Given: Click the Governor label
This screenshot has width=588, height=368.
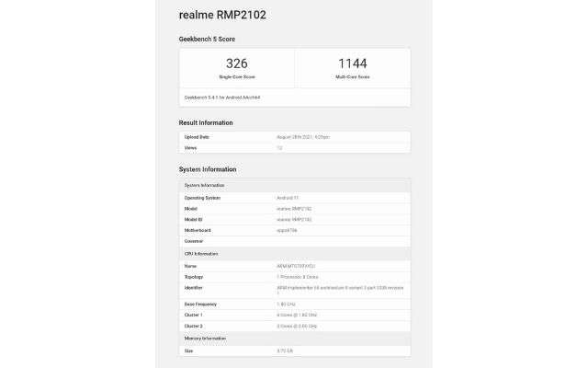Looking at the screenshot, I should tap(194, 241).
